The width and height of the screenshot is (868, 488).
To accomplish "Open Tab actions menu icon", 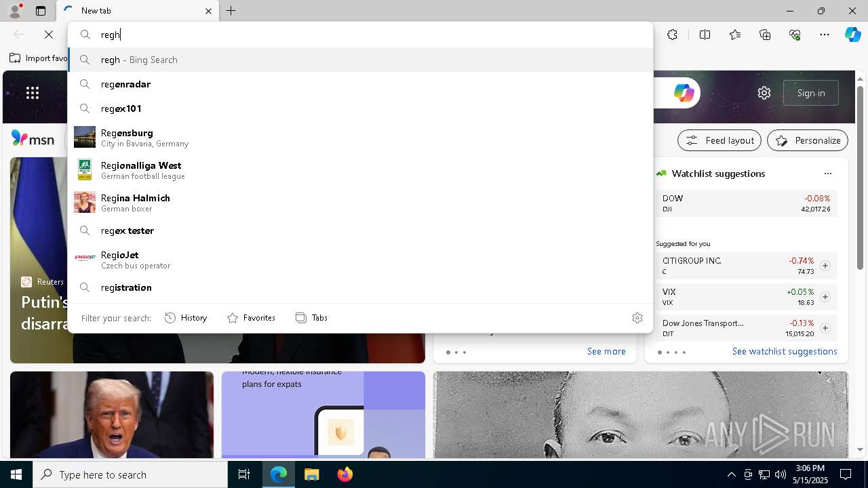I will (x=41, y=11).
